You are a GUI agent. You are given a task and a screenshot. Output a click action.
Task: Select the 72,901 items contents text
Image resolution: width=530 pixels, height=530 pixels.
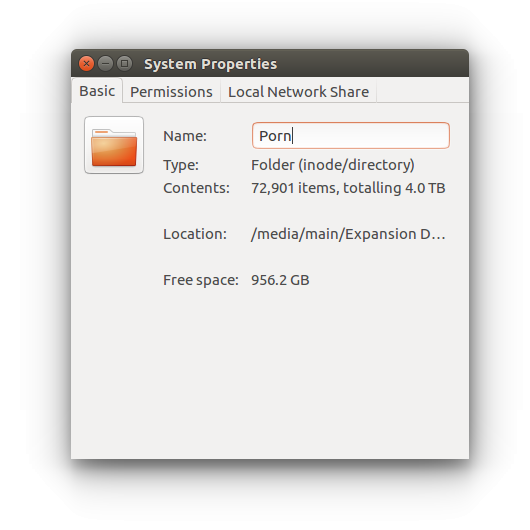(348, 188)
